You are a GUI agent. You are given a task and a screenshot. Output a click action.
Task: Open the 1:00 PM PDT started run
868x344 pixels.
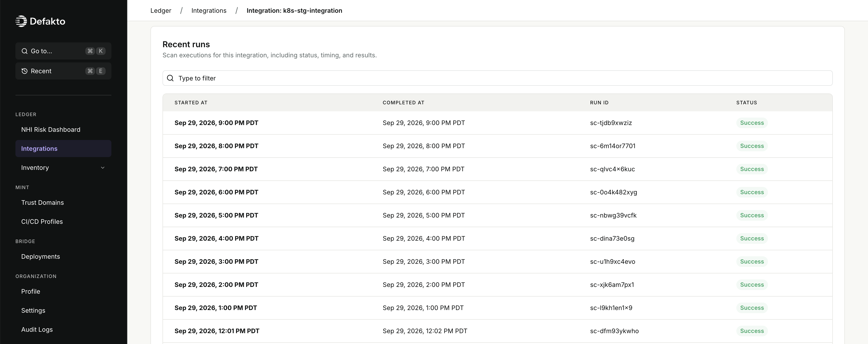(216, 308)
